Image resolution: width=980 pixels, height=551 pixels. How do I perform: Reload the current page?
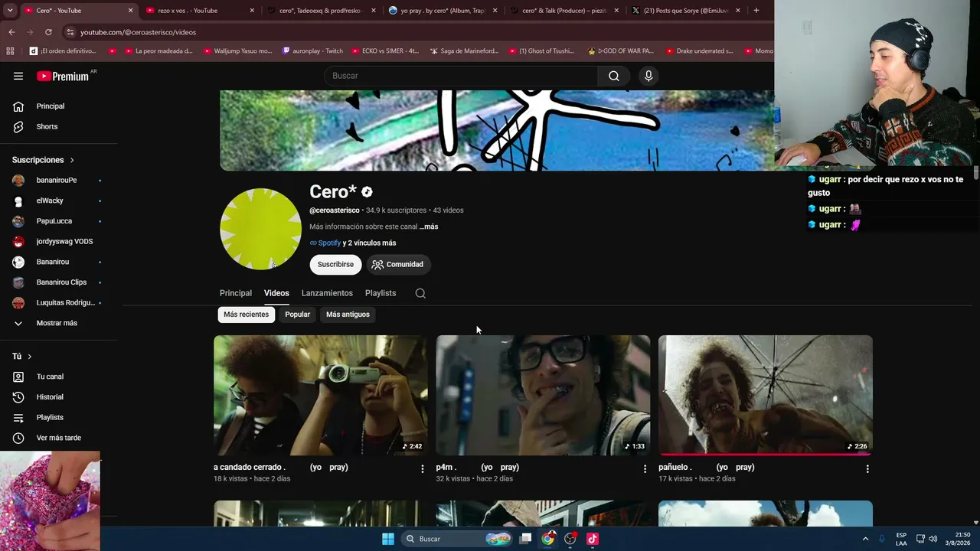pyautogui.click(x=48, y=32)
